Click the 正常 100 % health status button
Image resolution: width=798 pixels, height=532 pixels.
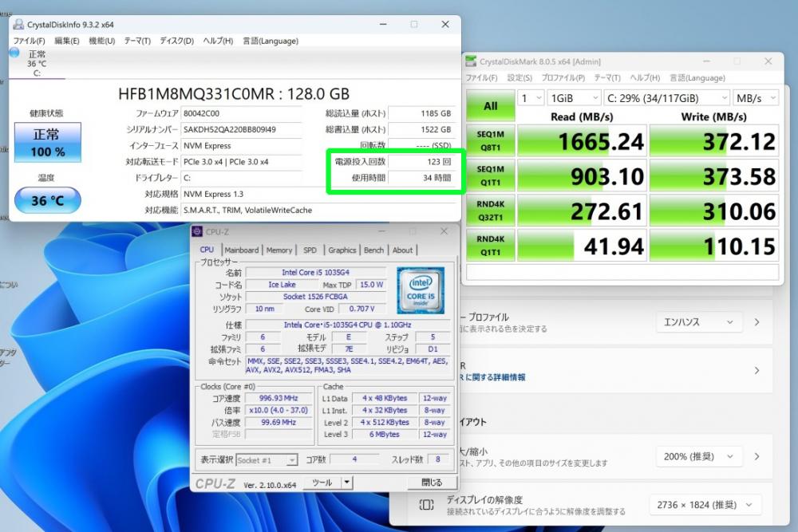point(47,143)
